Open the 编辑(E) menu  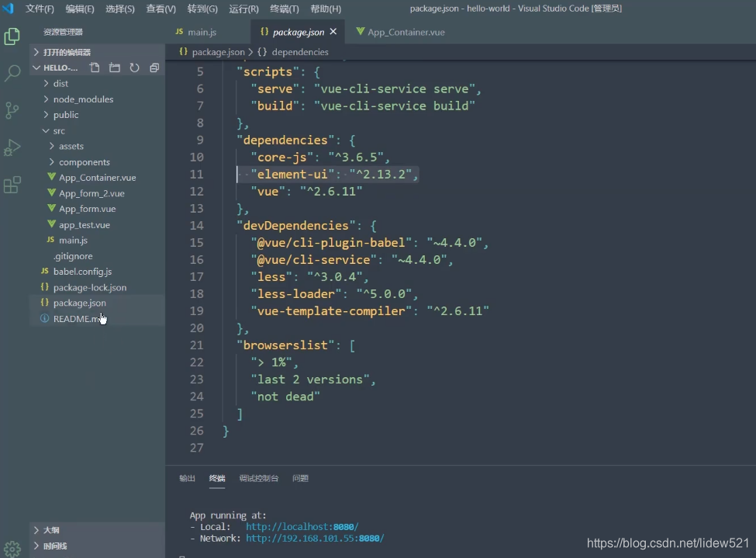pos(80,9)
